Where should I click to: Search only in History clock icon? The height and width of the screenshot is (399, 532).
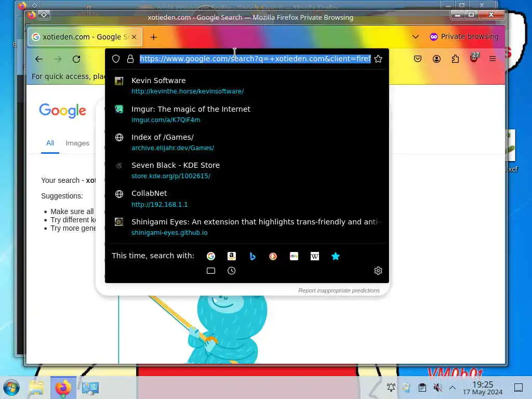tap(231, 271)
